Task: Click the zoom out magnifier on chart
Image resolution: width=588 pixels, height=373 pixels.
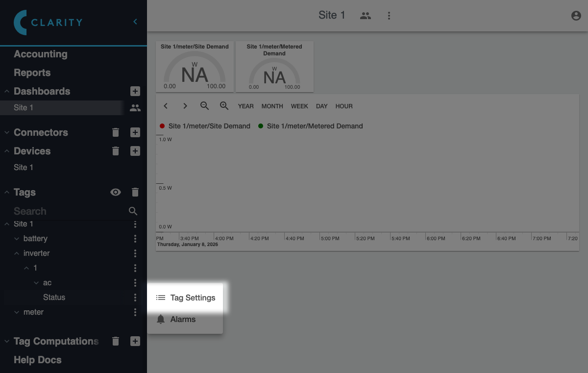Action: (x=205, y=106)
